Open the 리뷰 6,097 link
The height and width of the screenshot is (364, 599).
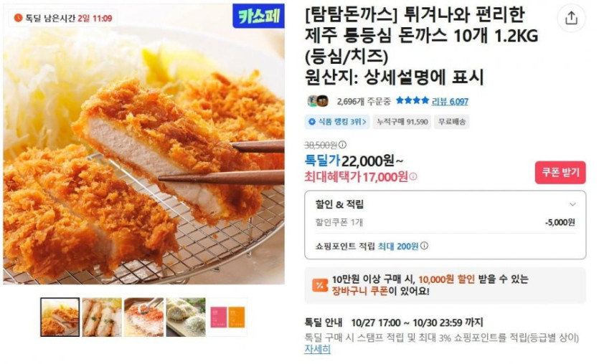coord(450,101)
